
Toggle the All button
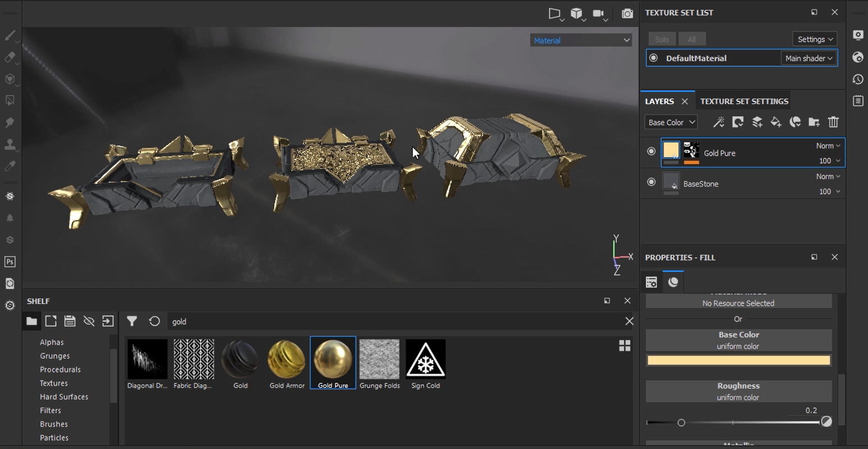691,39
